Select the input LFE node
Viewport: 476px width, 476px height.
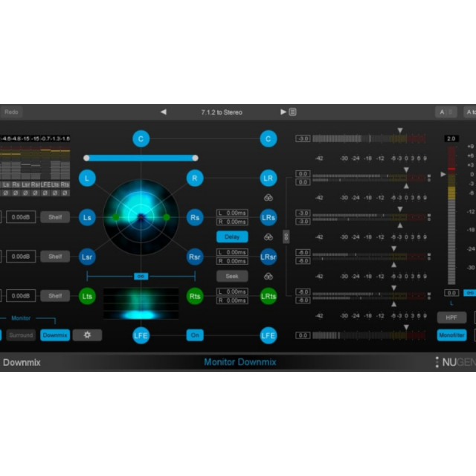[x=141, y=335]
